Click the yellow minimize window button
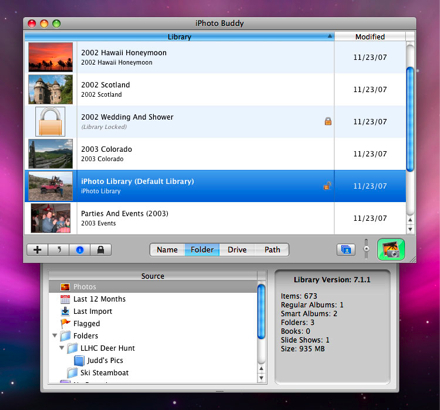The image size is (440, 410). (x=44, y=24)
